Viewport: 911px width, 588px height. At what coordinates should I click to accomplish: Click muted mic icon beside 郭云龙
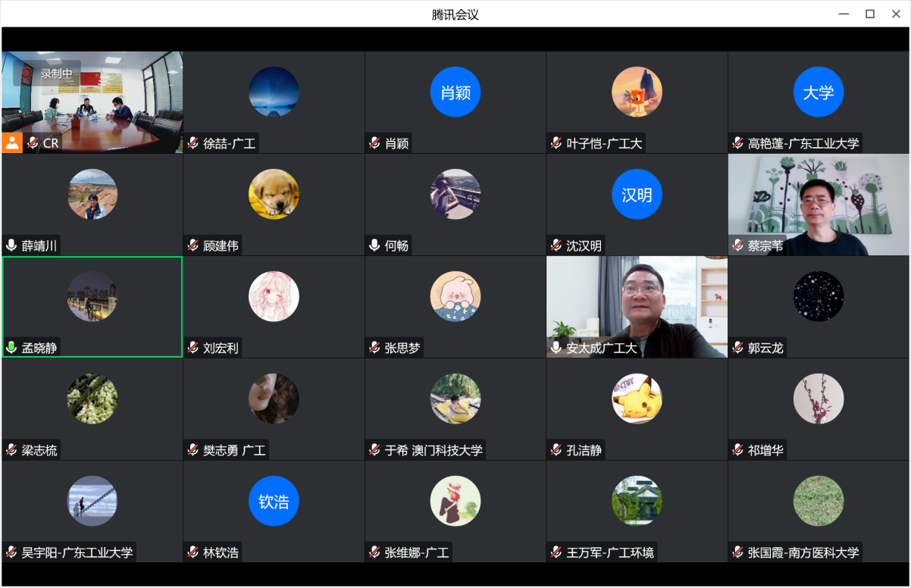click(x=738, y=348)
